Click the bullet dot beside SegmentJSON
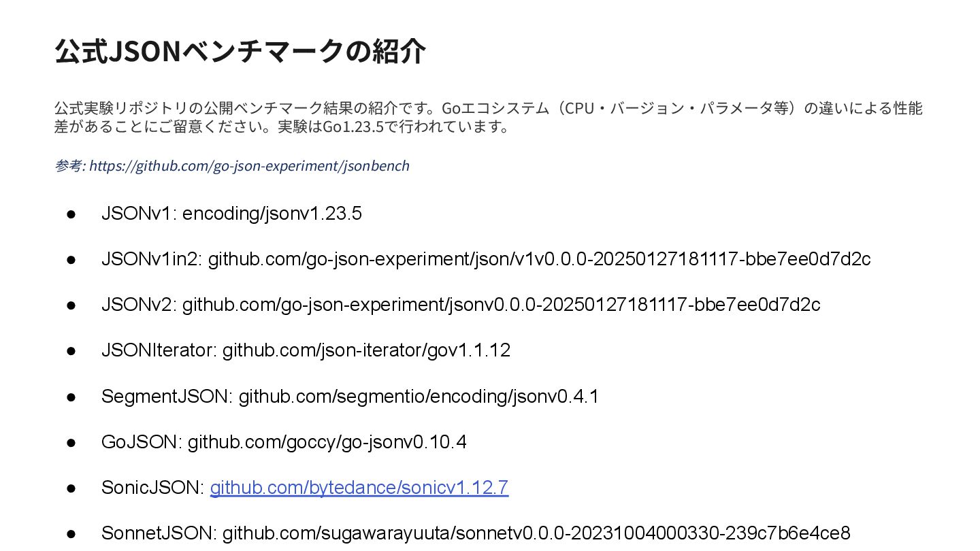 (x=71, y=397)
